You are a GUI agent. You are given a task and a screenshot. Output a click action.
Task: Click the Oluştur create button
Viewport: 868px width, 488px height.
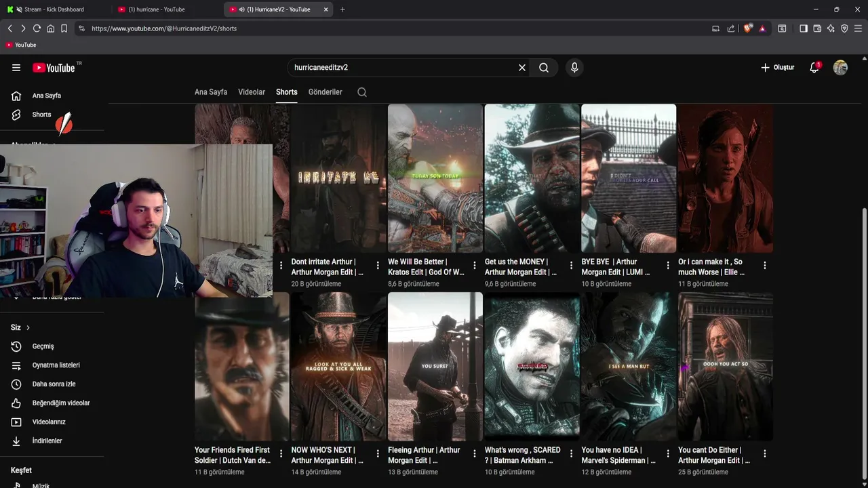pos(777,68)
